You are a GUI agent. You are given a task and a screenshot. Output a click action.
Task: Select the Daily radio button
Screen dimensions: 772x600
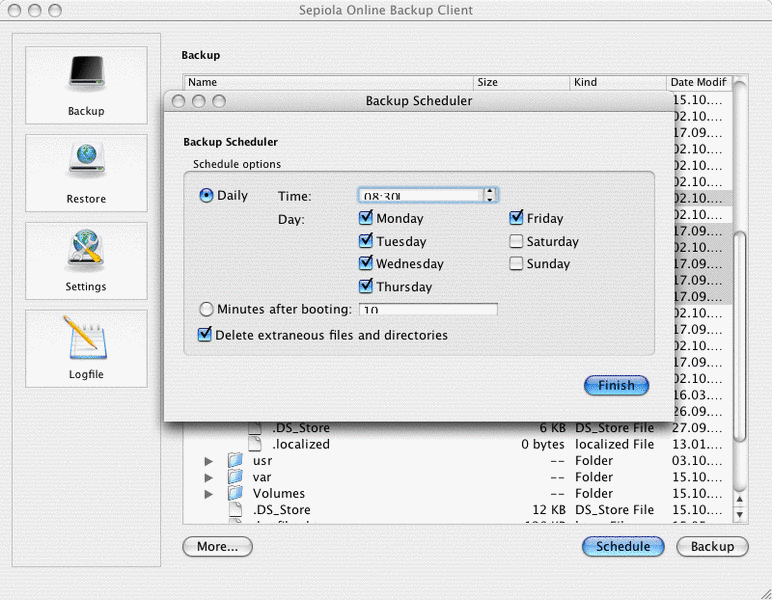click(x=206, y=195)
